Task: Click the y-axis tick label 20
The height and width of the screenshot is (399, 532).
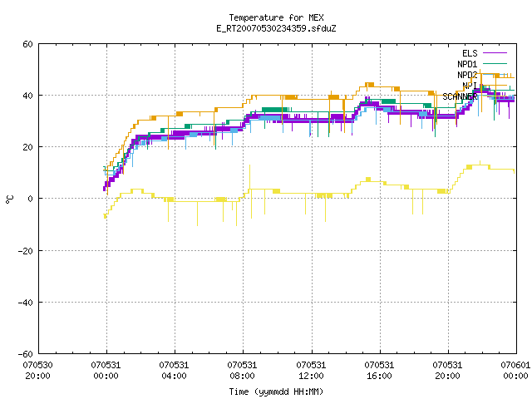Action: pos(27,147)
